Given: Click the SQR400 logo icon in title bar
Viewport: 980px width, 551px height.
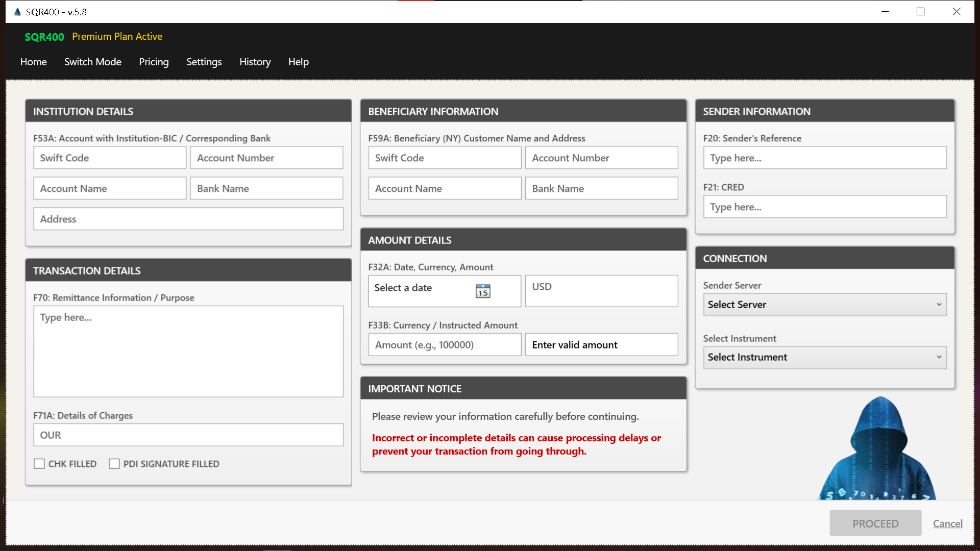Looking at the screenshot, I should click(16, 11).
